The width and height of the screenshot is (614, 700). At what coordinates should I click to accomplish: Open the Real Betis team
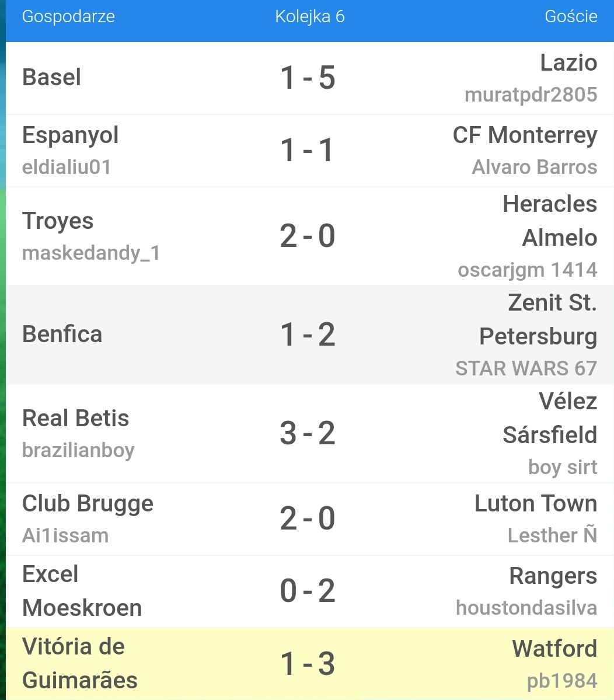tap(76, 418)
